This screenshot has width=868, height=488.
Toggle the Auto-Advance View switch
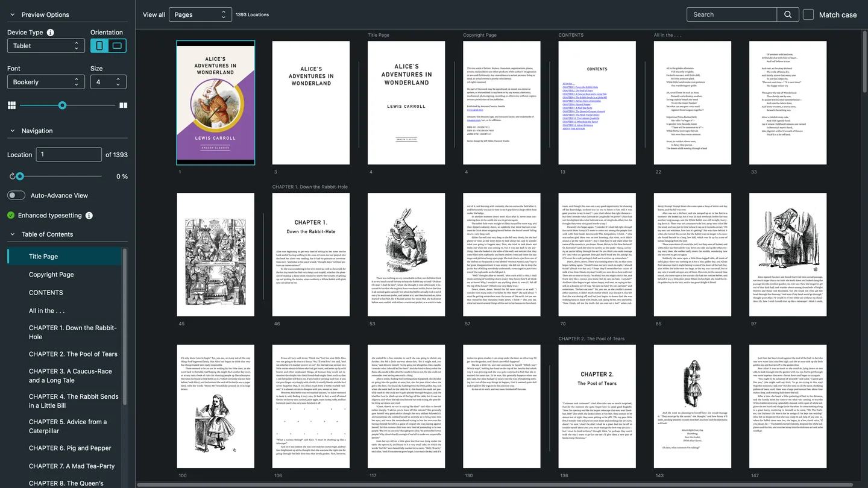tap(16, 195)
